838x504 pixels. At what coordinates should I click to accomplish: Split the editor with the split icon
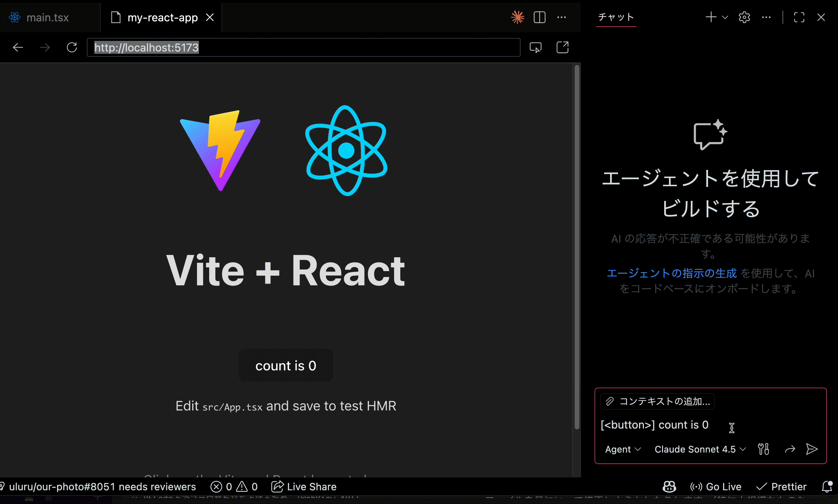(x=540, y=17)
